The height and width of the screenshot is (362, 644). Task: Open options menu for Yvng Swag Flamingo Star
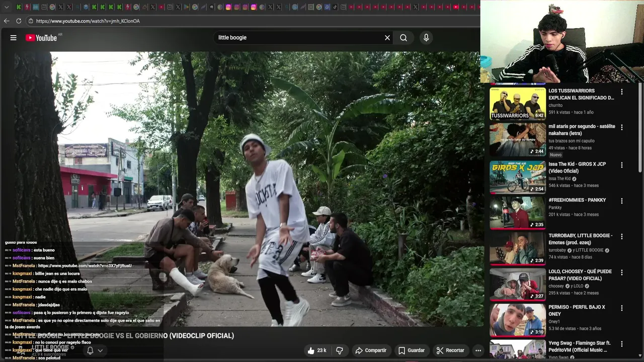click(622, 344)
